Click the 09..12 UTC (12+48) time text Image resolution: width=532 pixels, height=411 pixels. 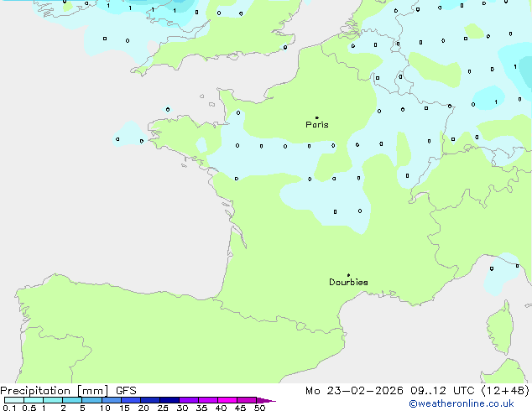pyautogui.click(x=470, y=391)
